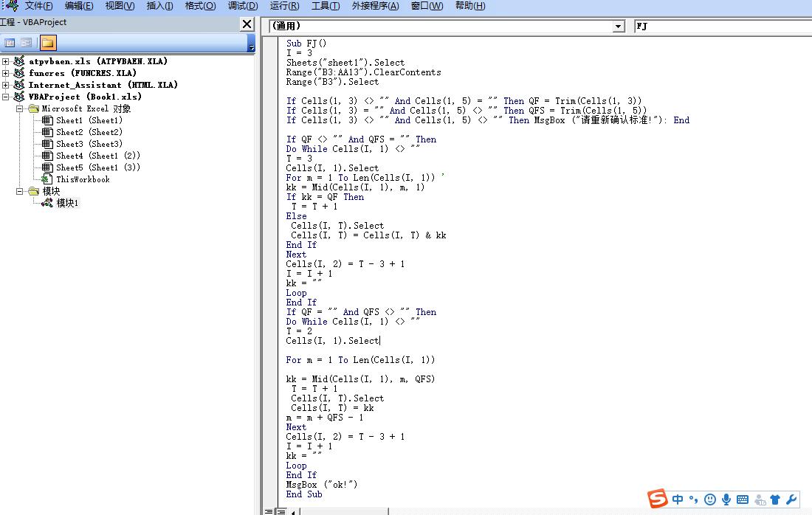
Task: Click the 模块1 module icon
Action: click(x=47, y=203)
